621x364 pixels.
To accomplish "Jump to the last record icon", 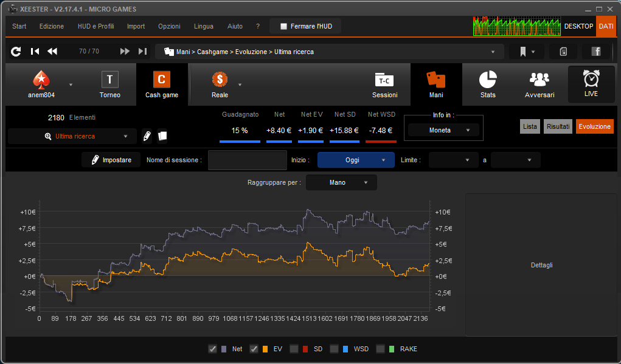I will (x=142, y=52).
